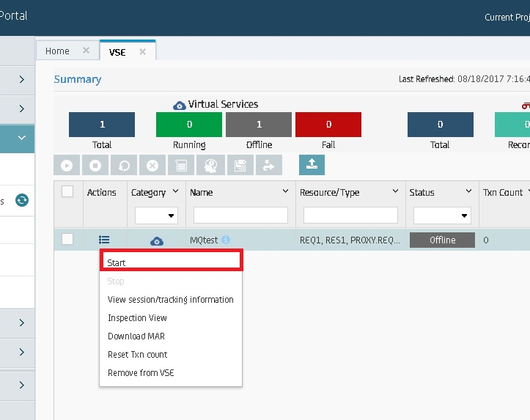Click the red Fail count box

point(328,125)
